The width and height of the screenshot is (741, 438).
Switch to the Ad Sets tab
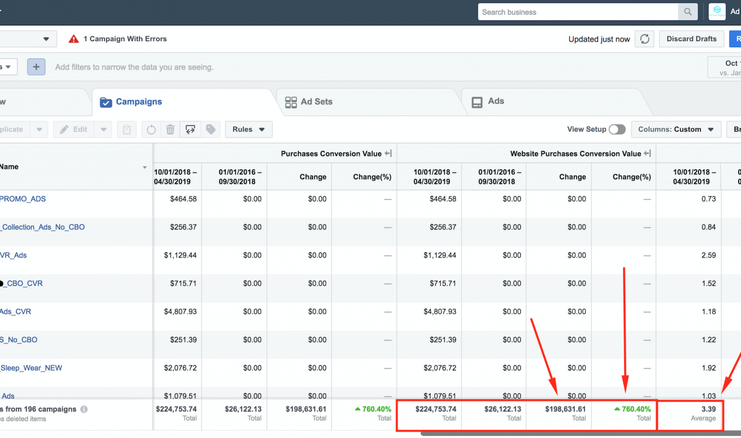308,102
